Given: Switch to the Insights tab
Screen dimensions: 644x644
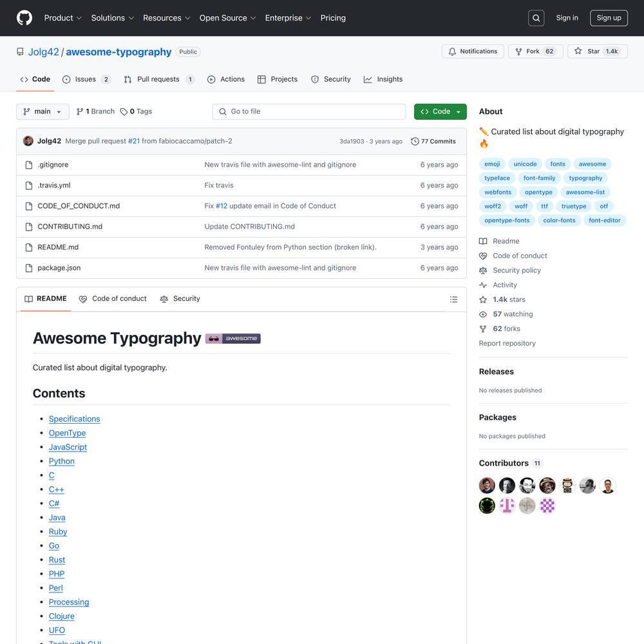Looking at the screenshot, I should pos(383,79).
